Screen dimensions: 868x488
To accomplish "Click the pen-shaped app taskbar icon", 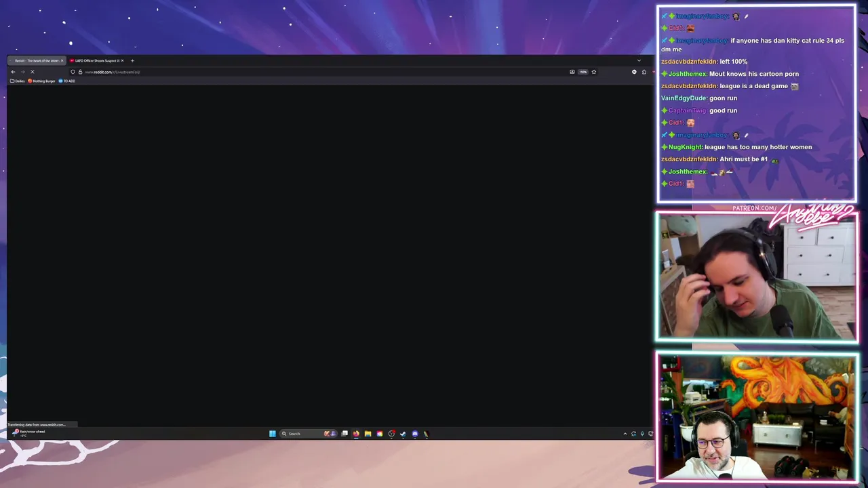I will pos(426,434).
